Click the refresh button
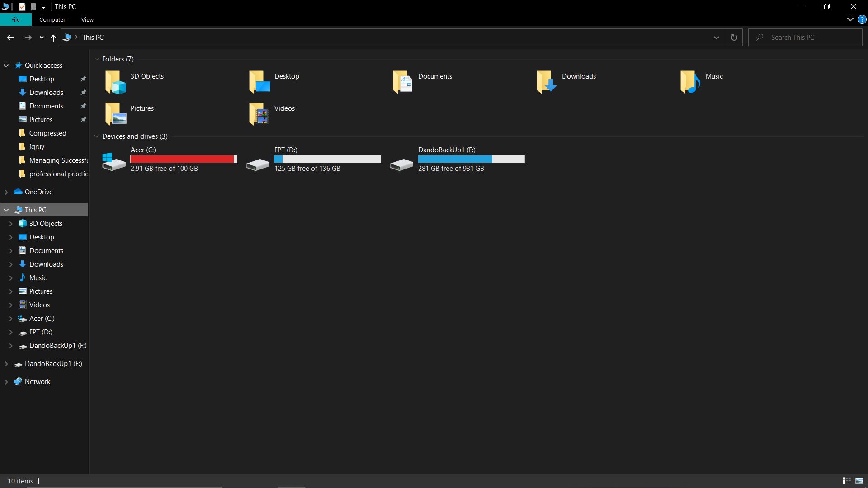 [x=735, y=37]
